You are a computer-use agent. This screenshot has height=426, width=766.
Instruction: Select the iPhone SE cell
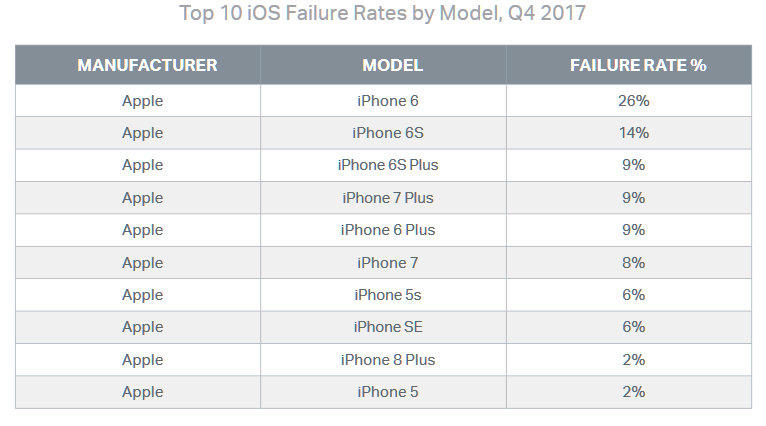pyautogui.click(x=388, y=327)
